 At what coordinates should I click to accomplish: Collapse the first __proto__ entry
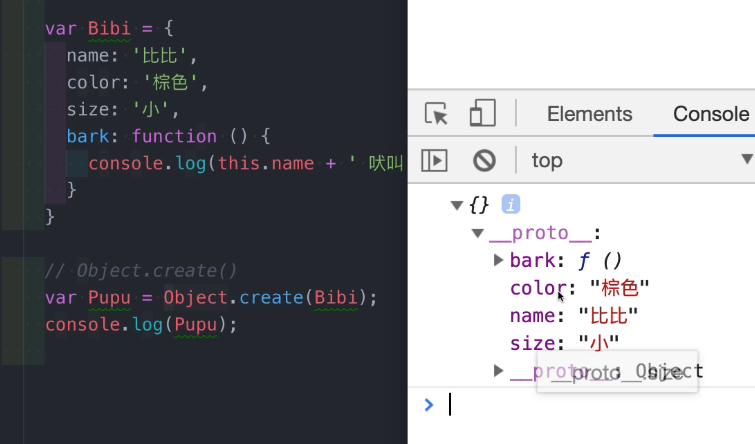click(x=478, y=234)
